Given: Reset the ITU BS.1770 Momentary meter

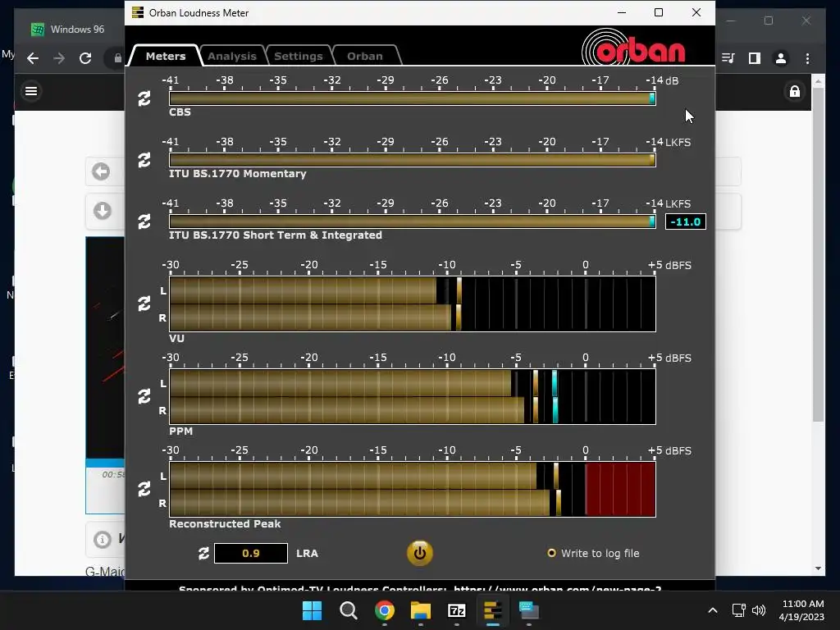Looking at the screenshot, I should 144,160.
